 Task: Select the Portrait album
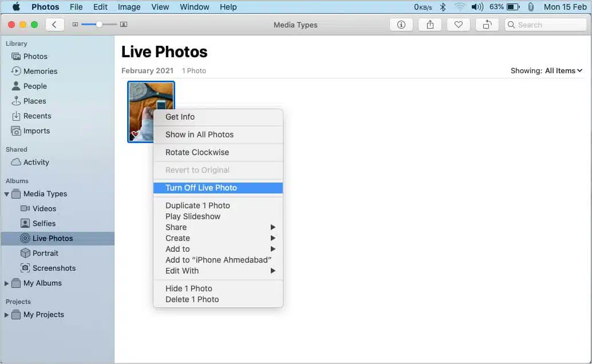pos(40,253)
